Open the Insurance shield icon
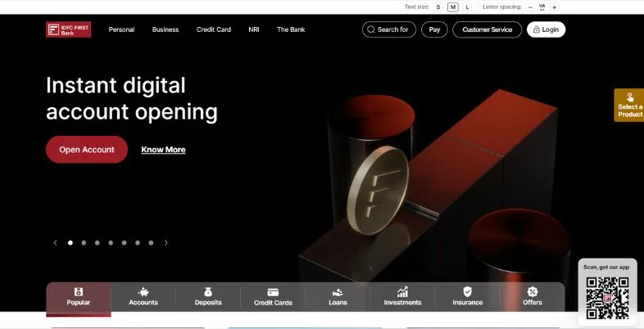The height and width of the screenshot is (329, 644). pyautogui.click(x=467, y=291)
